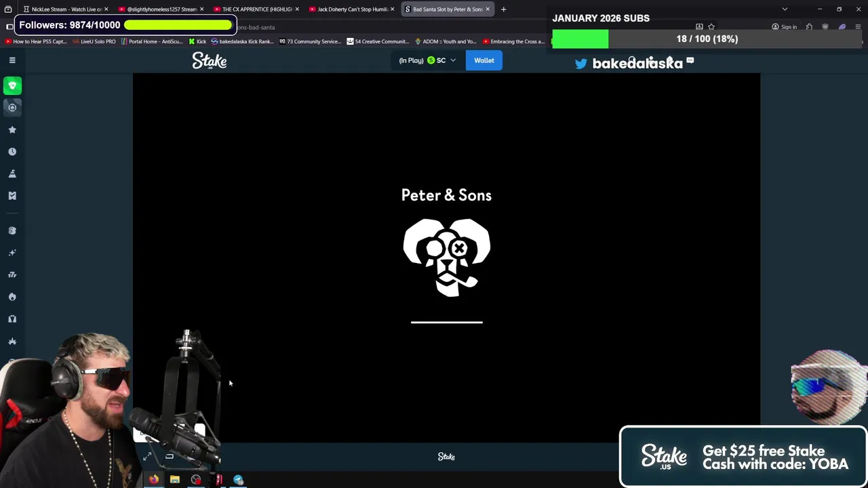Open Stake Originals S-badge sidebar icon
This screenshot has height=488, width=868.
[12, 230]
